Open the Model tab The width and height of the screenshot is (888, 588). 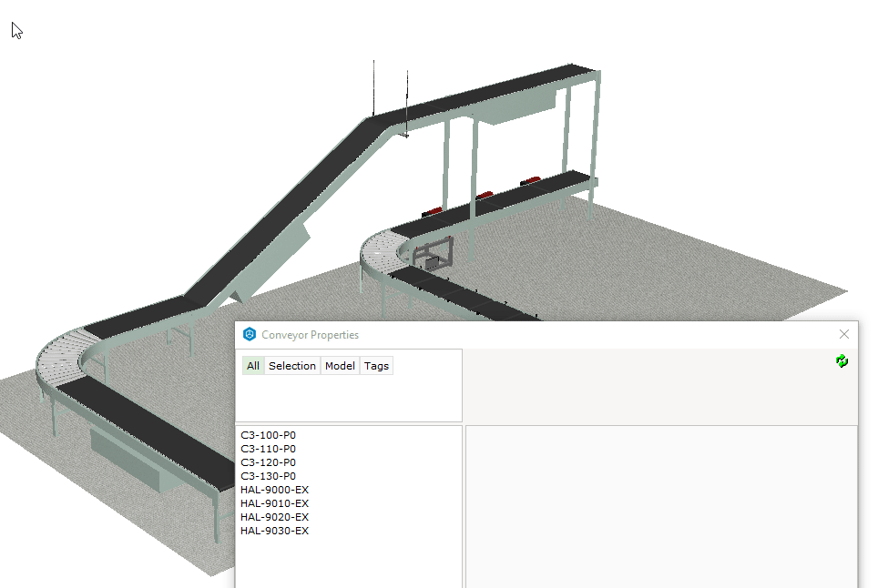click(x=339, y=365)
